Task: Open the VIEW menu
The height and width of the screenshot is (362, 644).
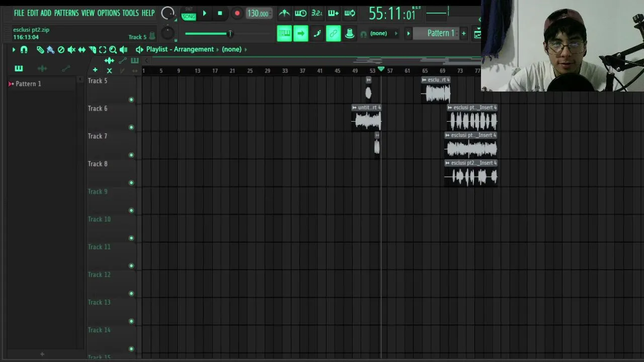Action: (x=88, y=13)
